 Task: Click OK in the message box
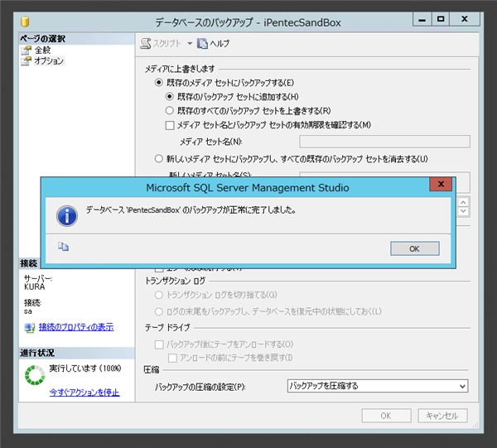coord(415,248)
